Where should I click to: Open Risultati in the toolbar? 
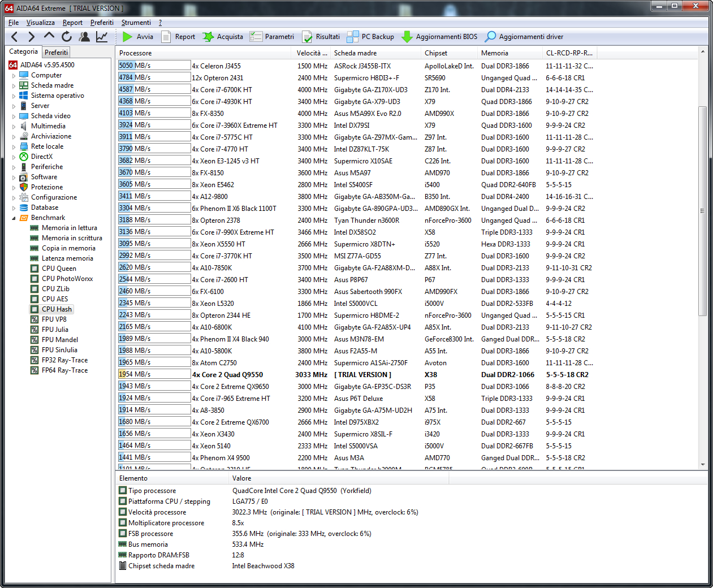pos(321,37)
